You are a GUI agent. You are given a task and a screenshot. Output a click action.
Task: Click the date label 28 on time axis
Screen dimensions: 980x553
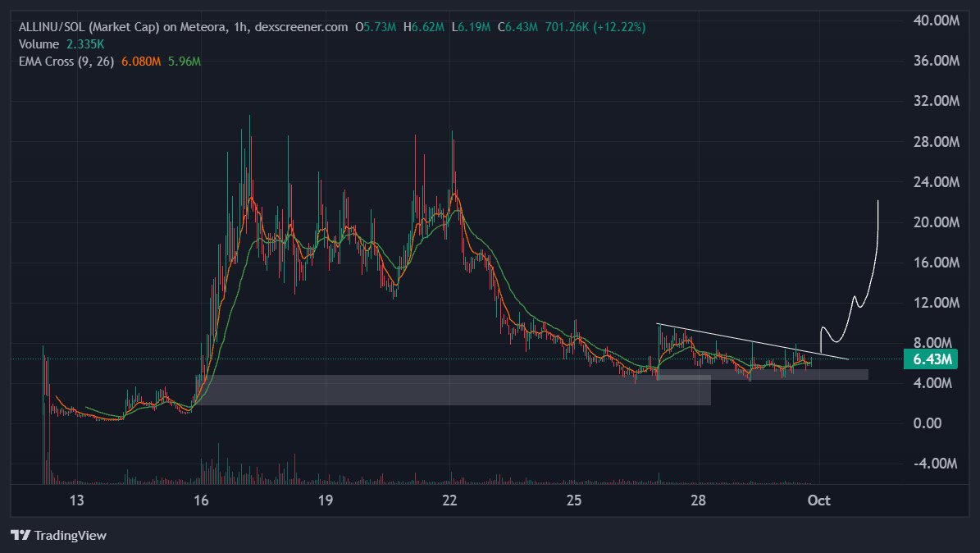coord(698,500)
